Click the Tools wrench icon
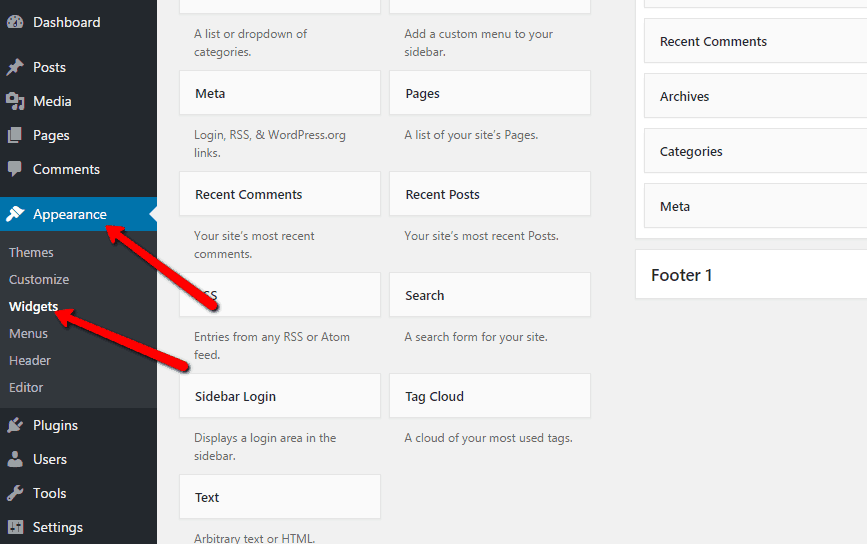This screenshot has height=544, width=867. pos(15,493)
